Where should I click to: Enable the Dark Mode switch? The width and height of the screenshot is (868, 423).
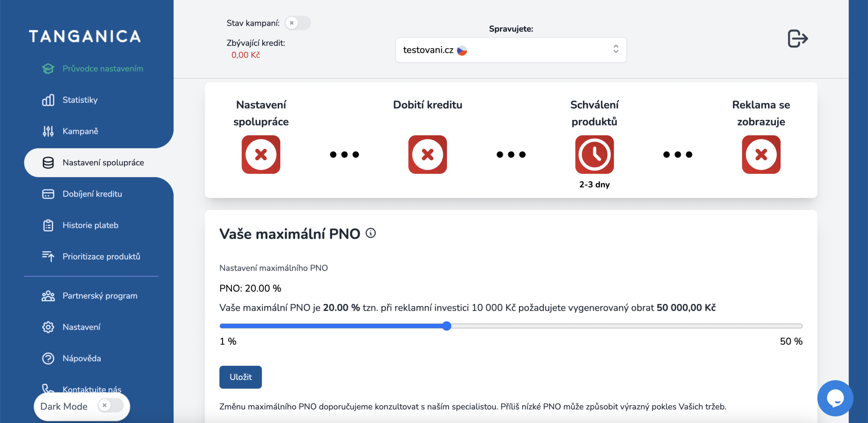pos(111,405)
